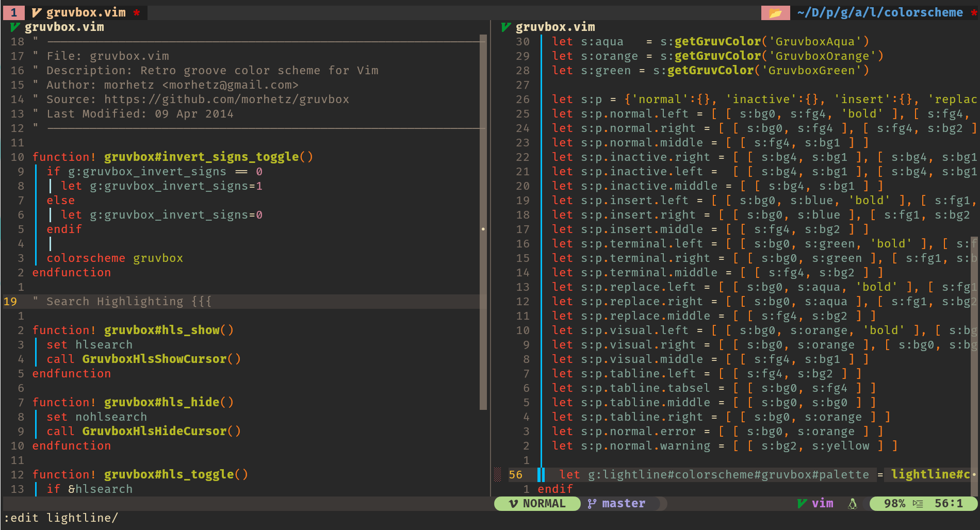980x530 pixels.
Task: Click the 'let s:p.normal.error' line
Action: (x=718, y=431)
